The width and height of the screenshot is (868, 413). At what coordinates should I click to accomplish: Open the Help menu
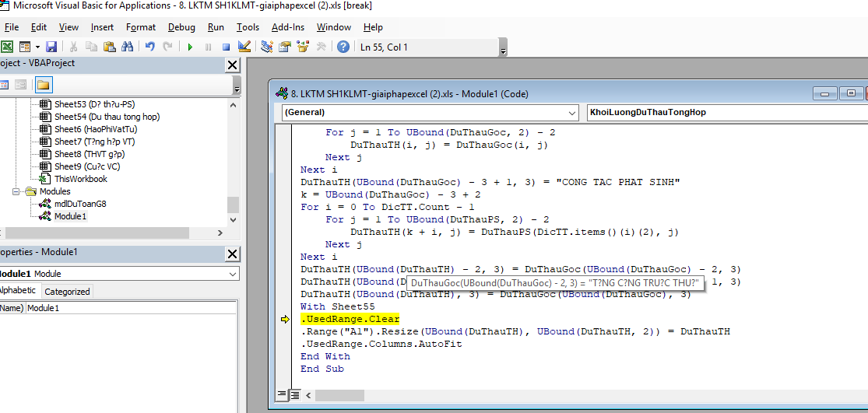pos(373,27)
